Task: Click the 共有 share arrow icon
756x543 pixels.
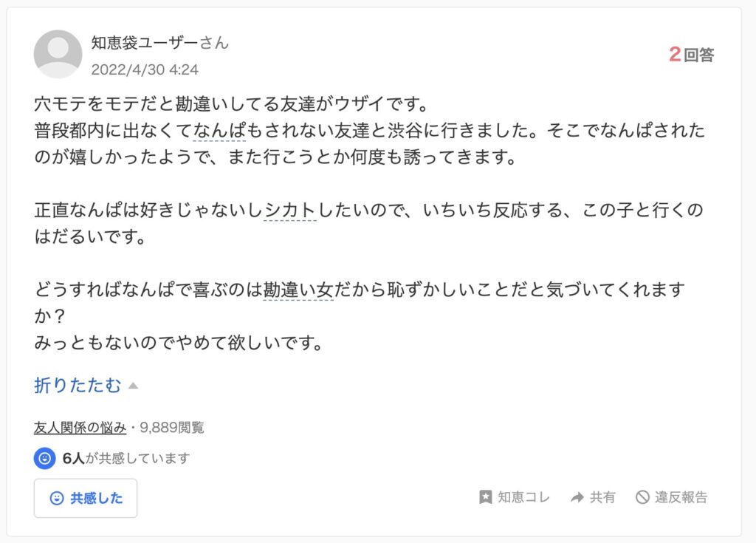Action: 577,497
